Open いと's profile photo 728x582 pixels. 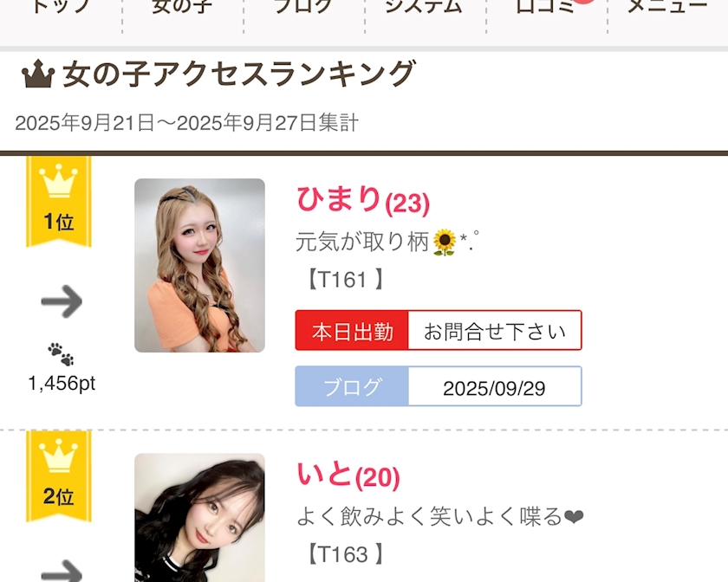click(x=199, y=518)
